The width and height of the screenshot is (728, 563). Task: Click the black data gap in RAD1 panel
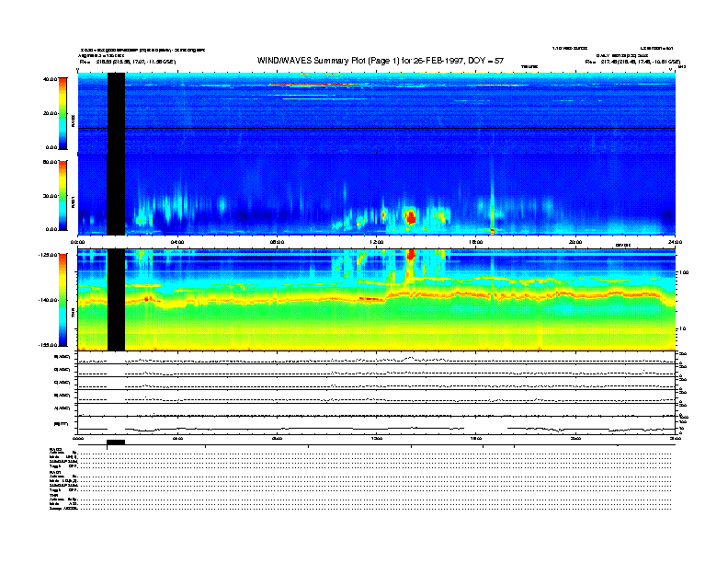point(116,194)
